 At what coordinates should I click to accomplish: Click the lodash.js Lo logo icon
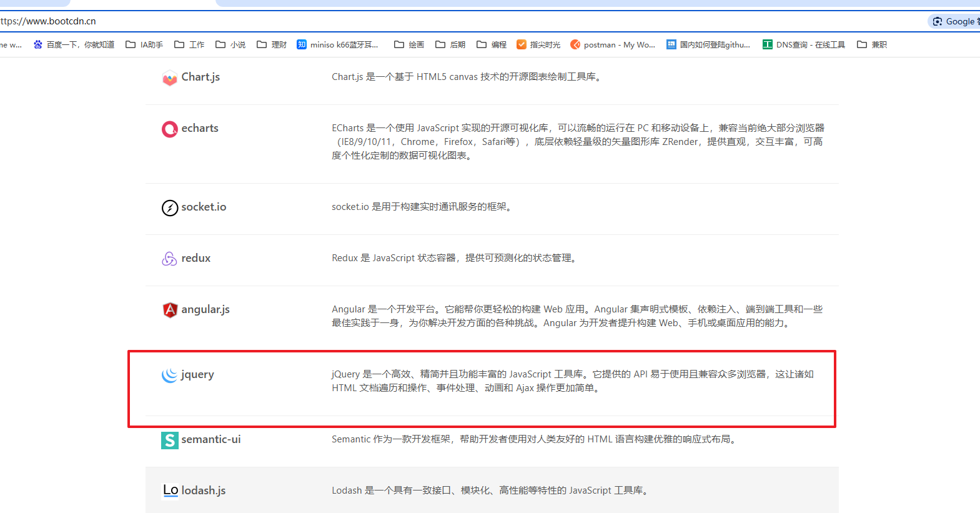click(171, 491)
